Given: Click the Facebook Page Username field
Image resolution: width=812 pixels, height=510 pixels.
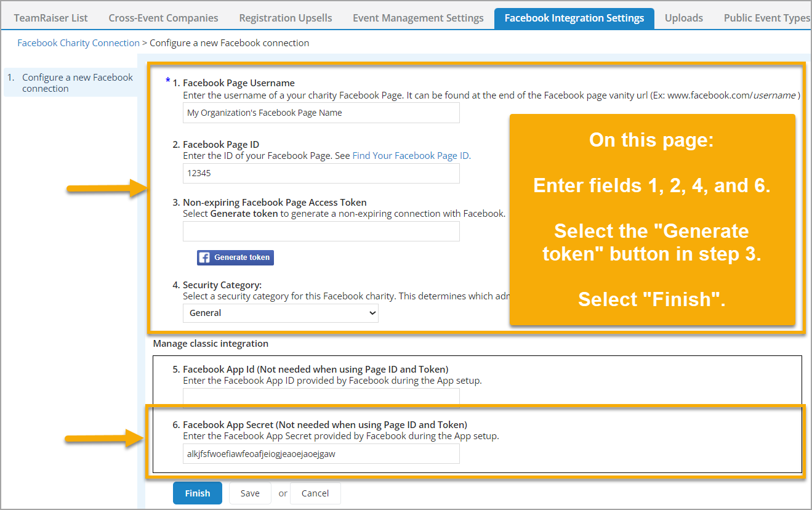Looking at the screenshot, I should (x=321, y=113).
